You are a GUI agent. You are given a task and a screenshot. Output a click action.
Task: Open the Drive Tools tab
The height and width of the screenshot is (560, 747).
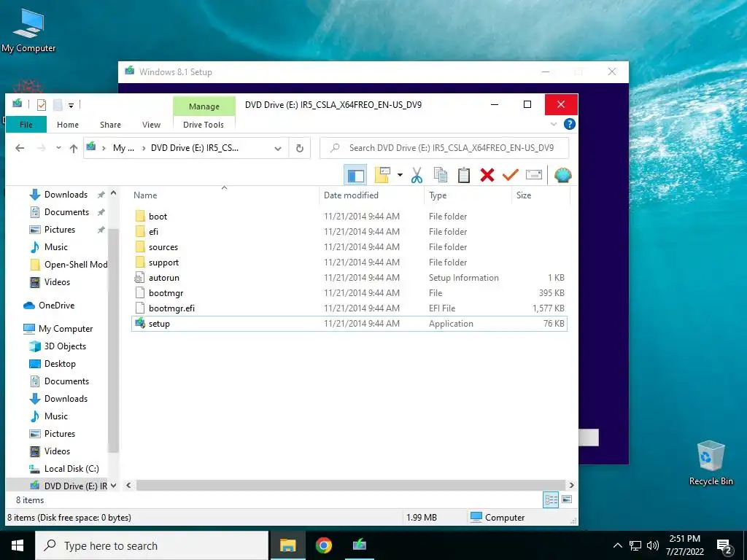click(204, 124)
